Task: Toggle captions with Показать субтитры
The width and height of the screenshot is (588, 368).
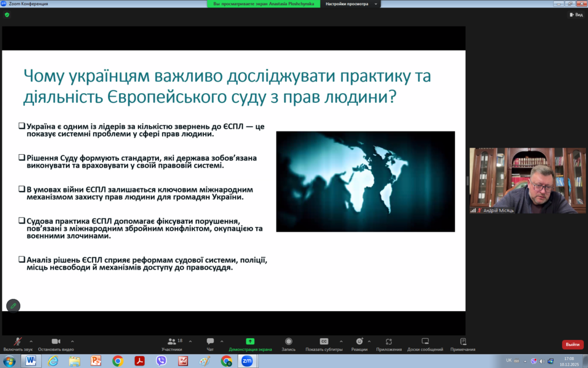Action: pyautogui.click(x=324, y=342)
